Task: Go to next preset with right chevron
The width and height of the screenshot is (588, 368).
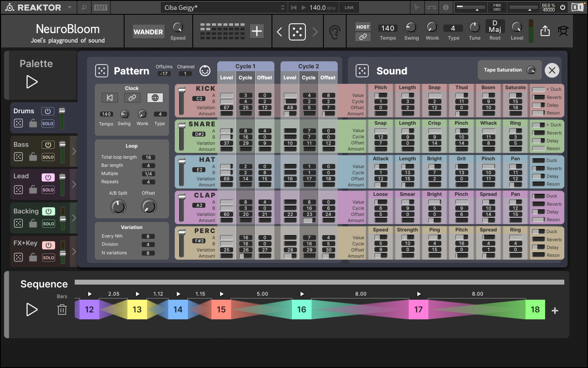Action: (315, 32)
